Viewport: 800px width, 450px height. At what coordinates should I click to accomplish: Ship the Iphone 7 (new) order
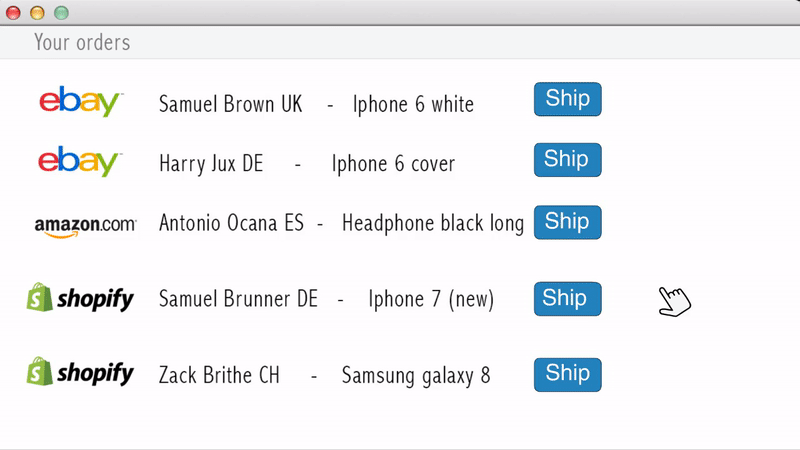point(567,298)
